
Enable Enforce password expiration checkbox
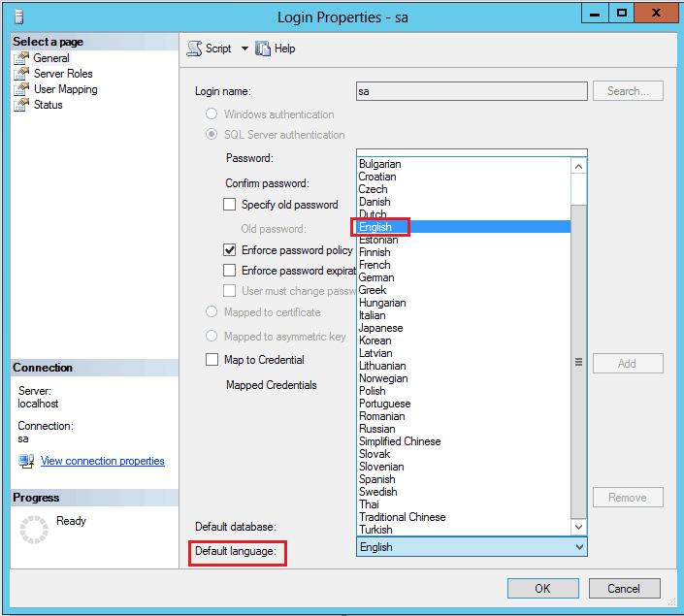[229, 271]
